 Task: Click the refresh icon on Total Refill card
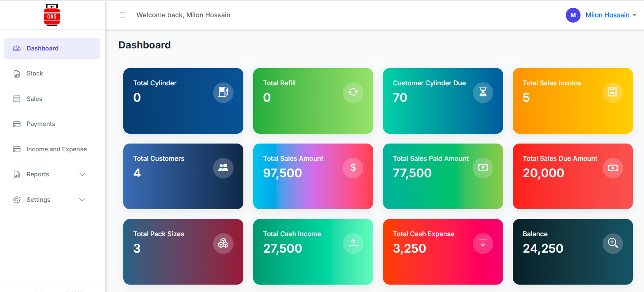(x=353, y=92)
